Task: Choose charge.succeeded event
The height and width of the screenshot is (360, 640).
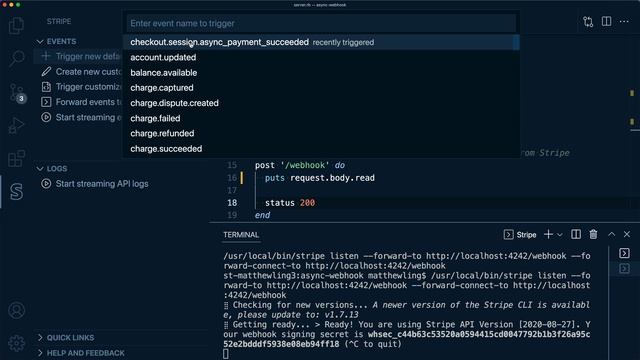Action: coord(321,149)
